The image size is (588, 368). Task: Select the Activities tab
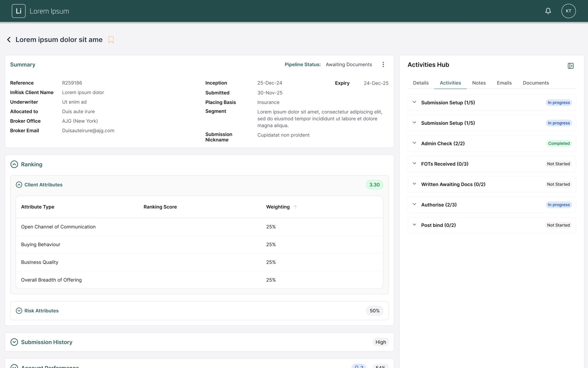pos(450,83)
